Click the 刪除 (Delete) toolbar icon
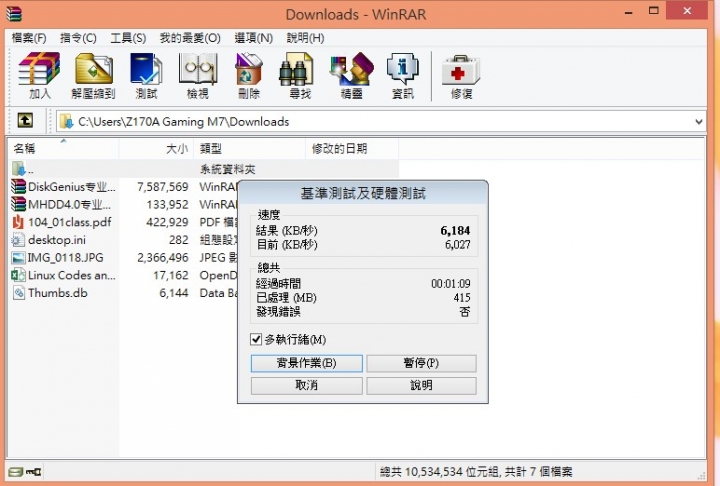 249,75
